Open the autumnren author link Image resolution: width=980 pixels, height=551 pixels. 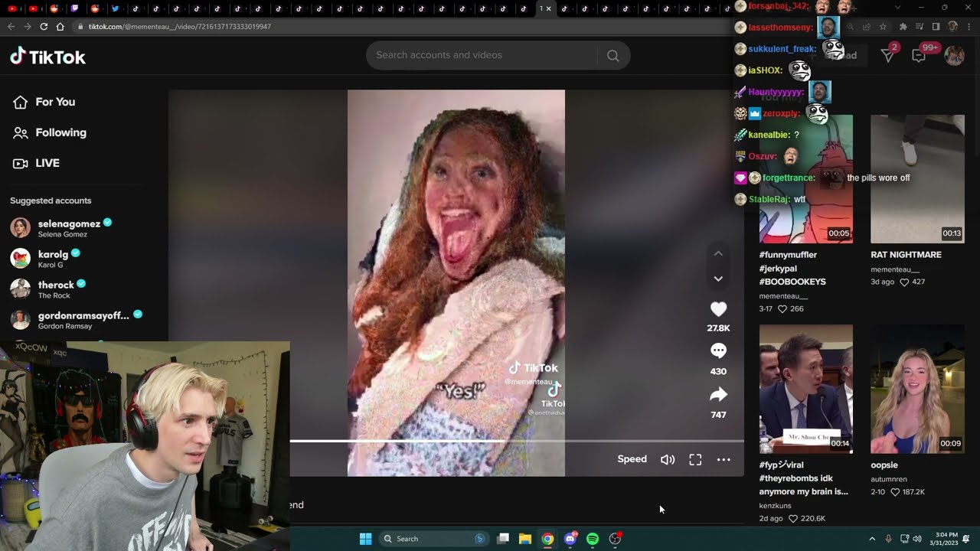889,479
